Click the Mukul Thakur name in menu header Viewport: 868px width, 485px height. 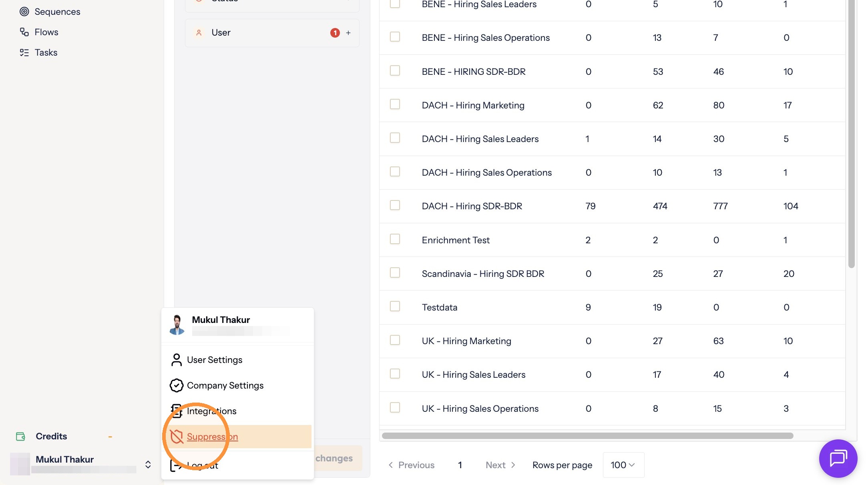[x=221, y=320]
